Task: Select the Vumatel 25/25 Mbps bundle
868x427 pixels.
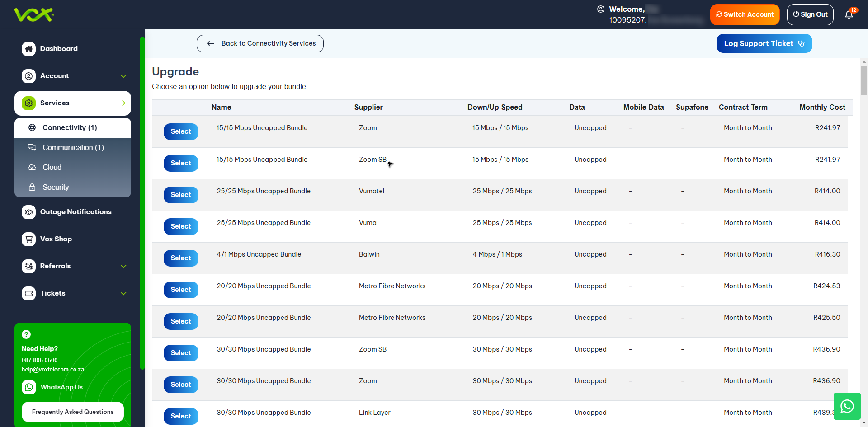Action: [181, 195]
